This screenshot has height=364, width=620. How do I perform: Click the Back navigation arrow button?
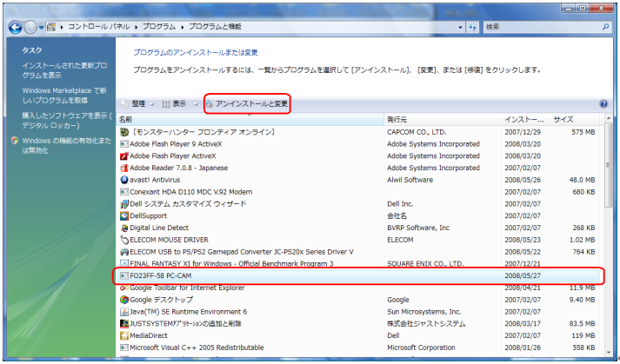click(16, 27)
